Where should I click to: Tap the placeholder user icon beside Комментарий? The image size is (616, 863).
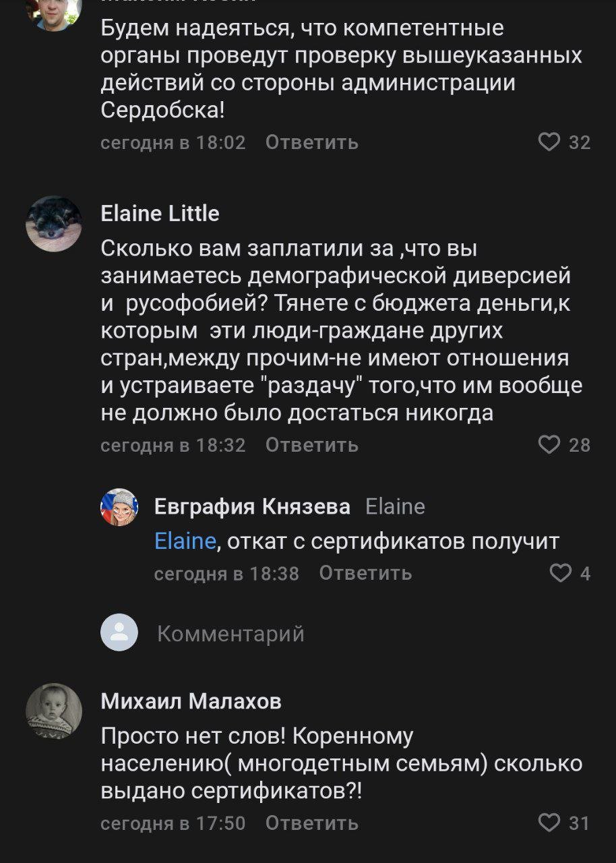click(x=119, y=632)
